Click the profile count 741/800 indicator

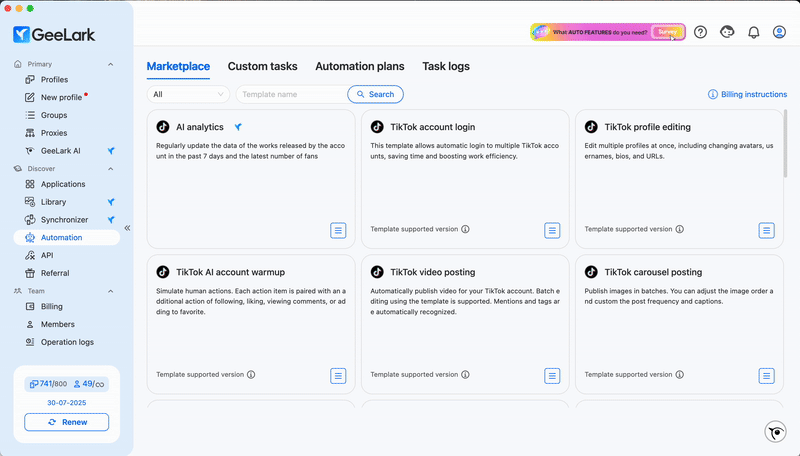48,384
